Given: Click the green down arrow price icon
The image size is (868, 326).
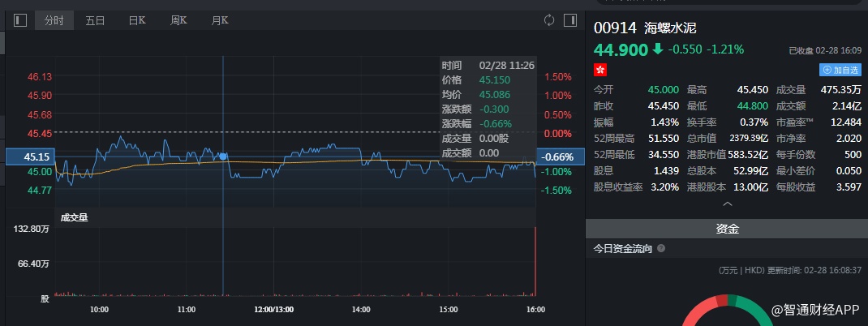Looking at the screenshot, I should [x=657, y=49].
